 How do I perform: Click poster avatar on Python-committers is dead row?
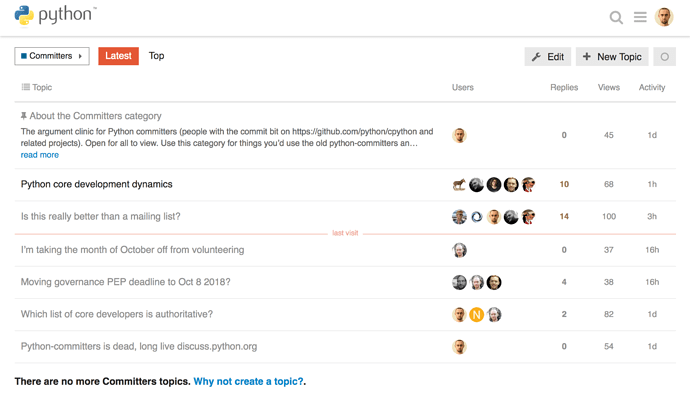point(459,346)
